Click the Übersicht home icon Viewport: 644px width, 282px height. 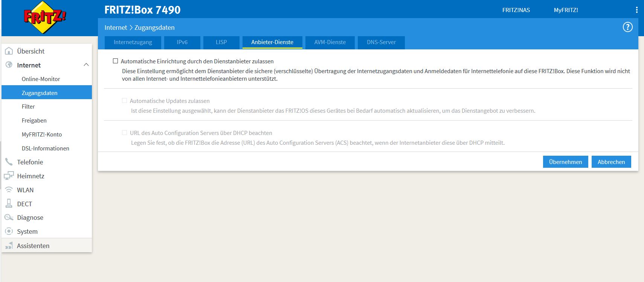[9, 51]
